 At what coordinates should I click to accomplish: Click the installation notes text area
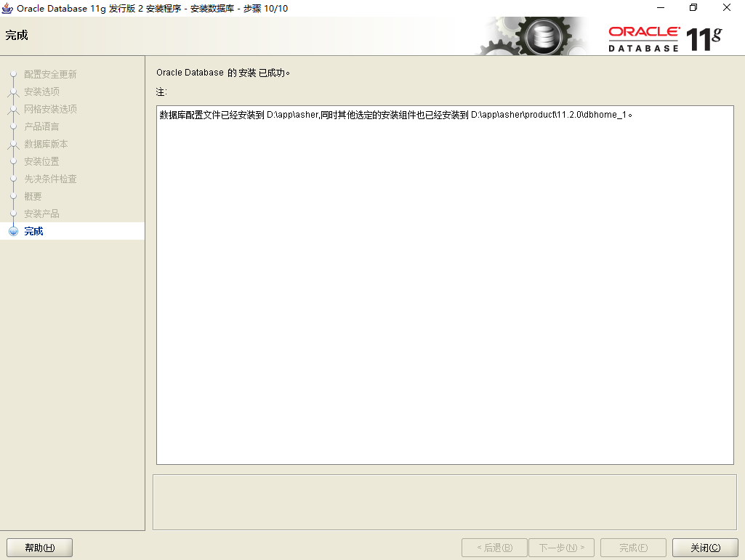pyautogui.click(x=445, y=285)
